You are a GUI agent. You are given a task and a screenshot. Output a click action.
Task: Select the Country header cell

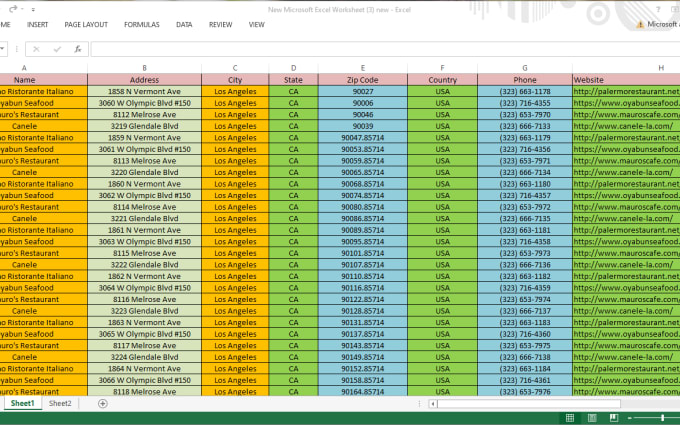pos(442,80)
